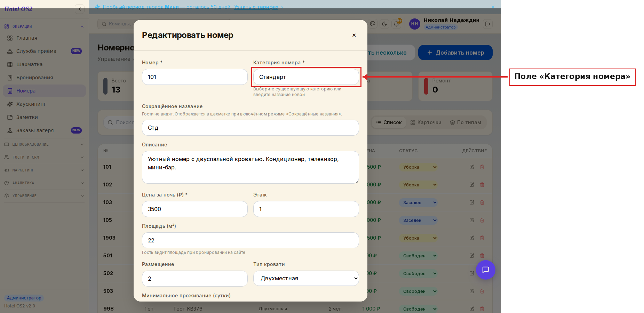Click edit icon for room 105
644x313 pixels.
point(472,220)
